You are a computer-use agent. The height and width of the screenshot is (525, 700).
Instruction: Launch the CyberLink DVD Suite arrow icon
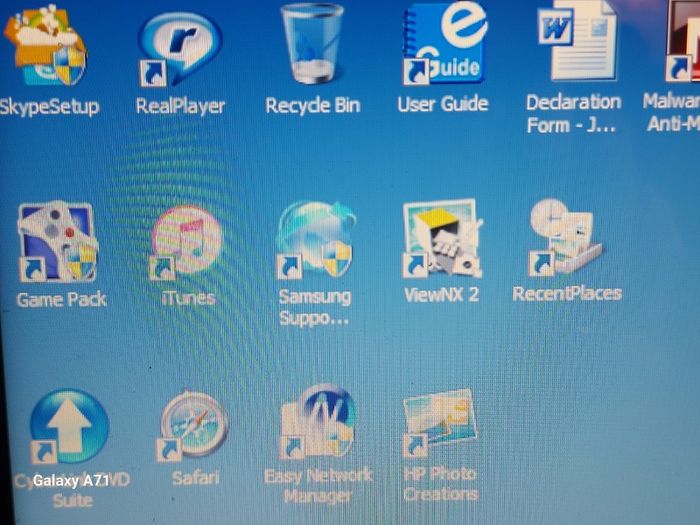coord(69,427)
